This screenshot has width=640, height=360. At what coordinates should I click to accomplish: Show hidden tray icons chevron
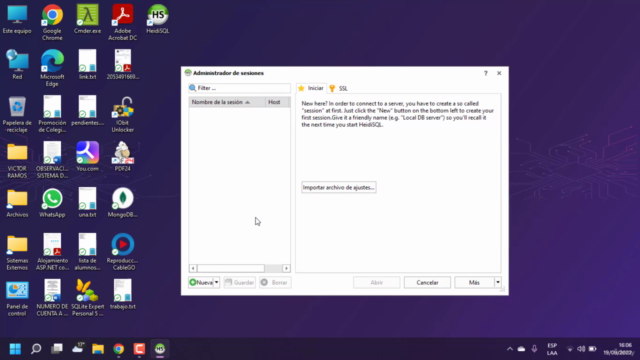coord(510,349)
